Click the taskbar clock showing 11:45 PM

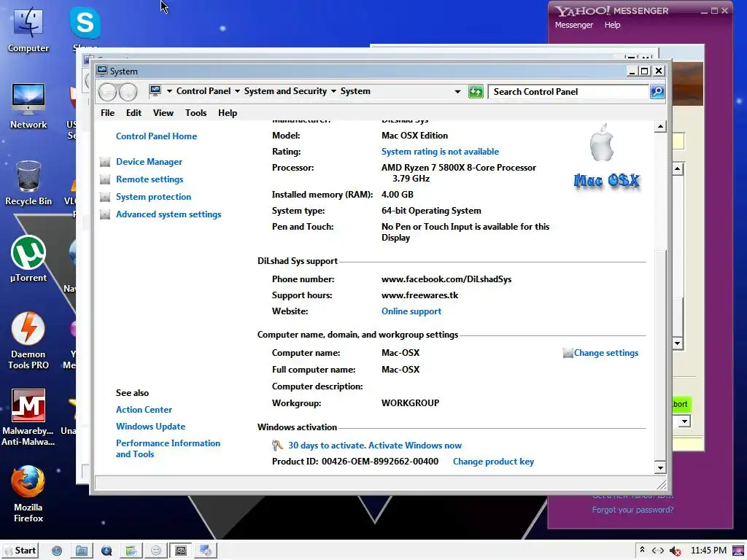pyautogui.click(x=708, y=551)
